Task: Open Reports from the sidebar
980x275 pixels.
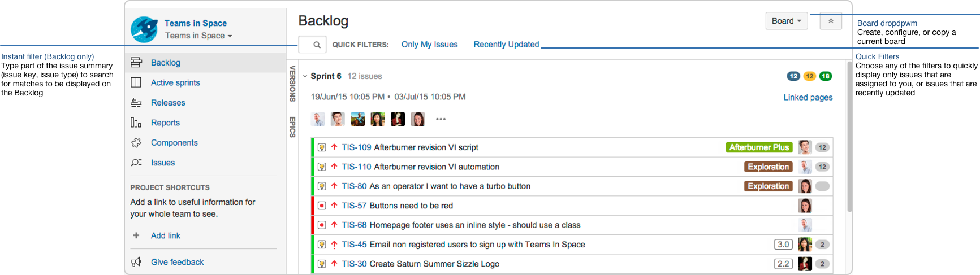Action: (x=165, y=123)
